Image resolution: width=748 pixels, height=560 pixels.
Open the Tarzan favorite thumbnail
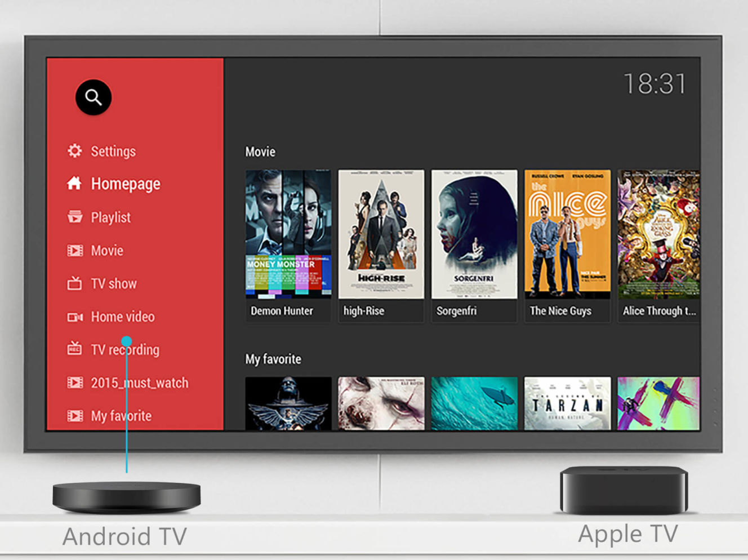(x=567, y=404)
